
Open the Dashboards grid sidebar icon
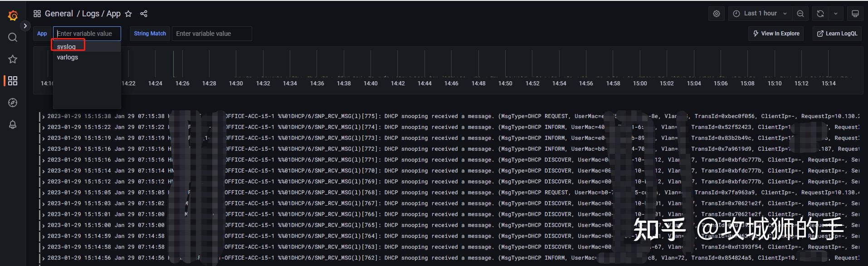pos(13,81)
